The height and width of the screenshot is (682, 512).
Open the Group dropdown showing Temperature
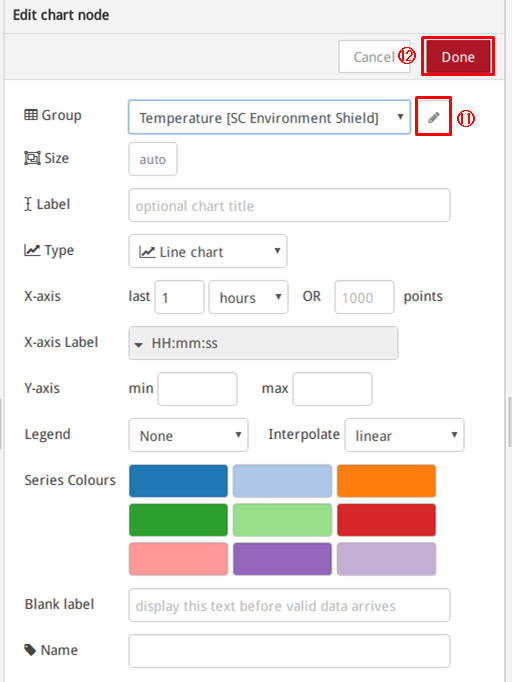click(x=269, y=117)
